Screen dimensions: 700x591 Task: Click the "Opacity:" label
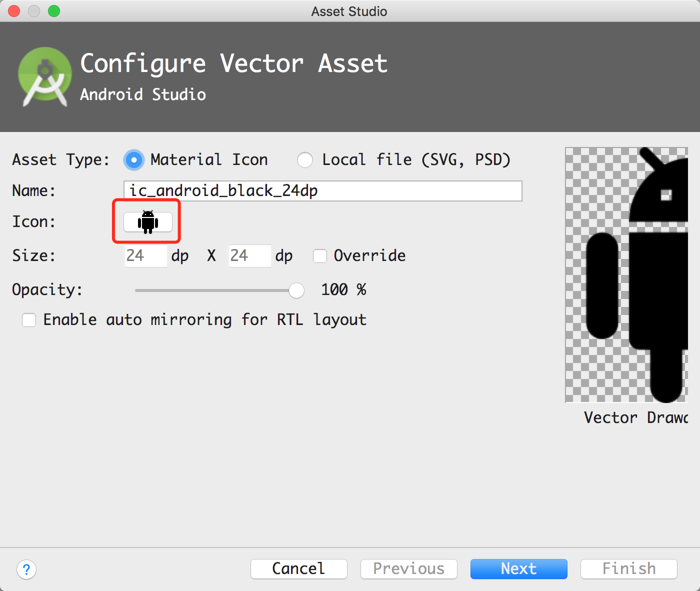pos(47,290)
